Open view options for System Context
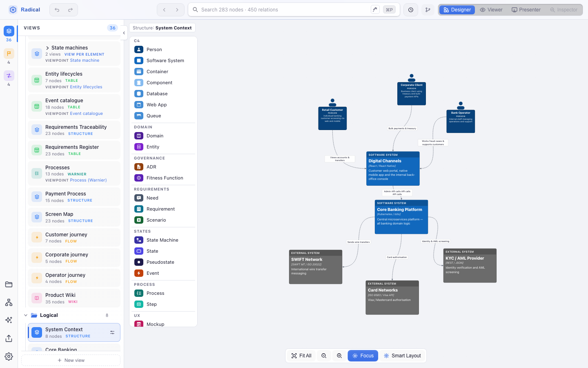Screen dimensions: 588x368 (112, 332)
